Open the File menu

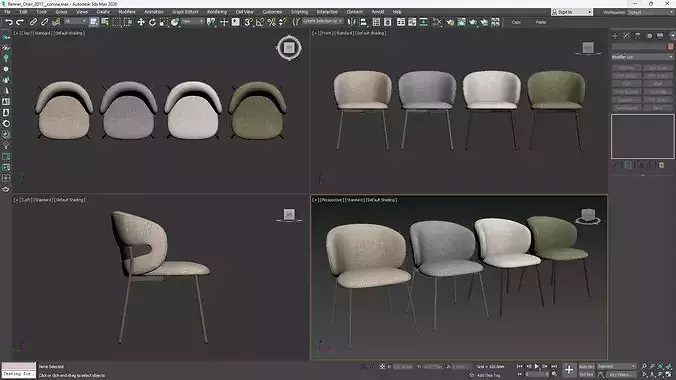point(7,12)
